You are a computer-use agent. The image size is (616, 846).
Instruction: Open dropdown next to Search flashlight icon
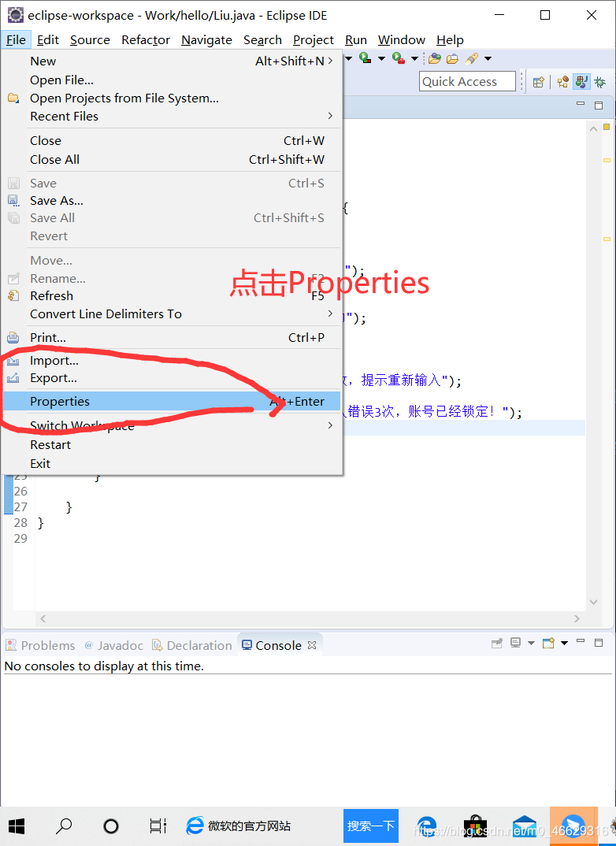488,58
